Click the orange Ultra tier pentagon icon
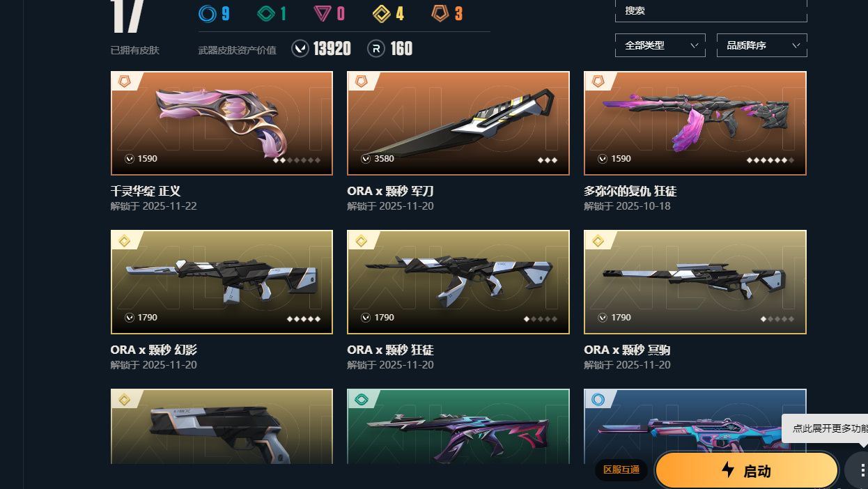The height and width of the screenshot is (489, 868). click(x=440, y=13)
